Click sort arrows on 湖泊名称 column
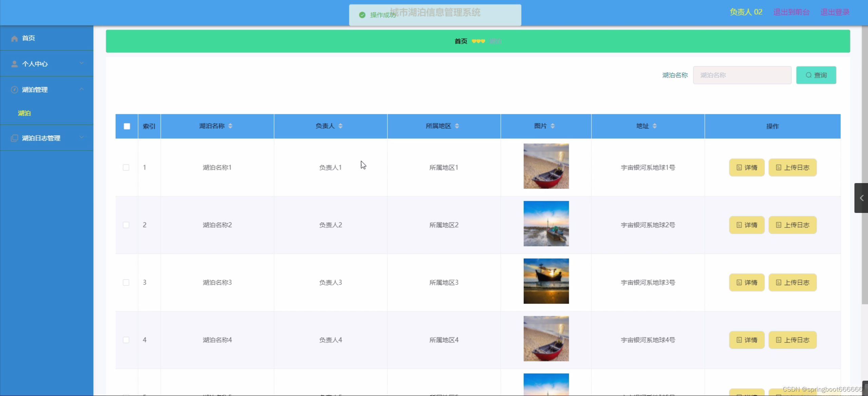868x396 pixels. coord(230,126)
